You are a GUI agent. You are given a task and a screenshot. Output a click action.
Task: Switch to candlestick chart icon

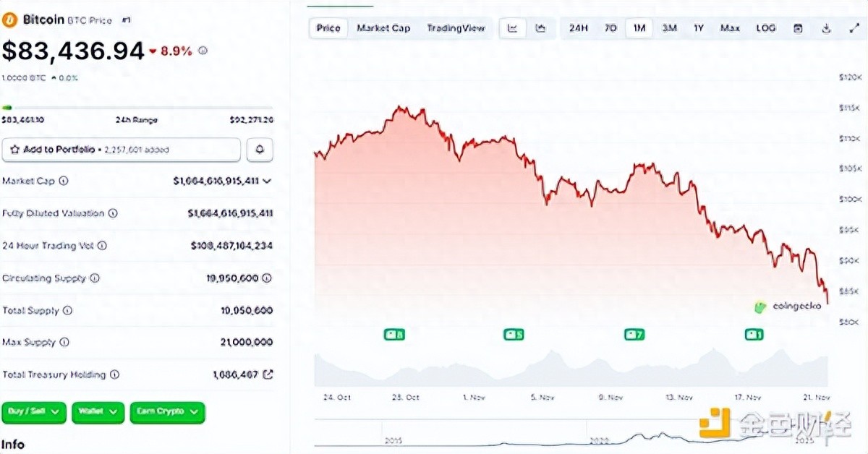(540, 28)
